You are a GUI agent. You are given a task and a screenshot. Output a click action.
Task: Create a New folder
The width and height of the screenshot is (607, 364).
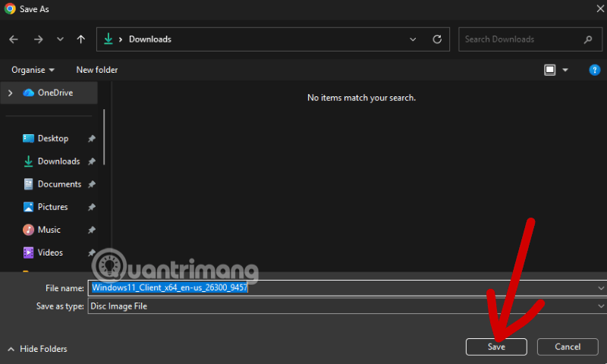pyautogui.click(x=97, y=70)
